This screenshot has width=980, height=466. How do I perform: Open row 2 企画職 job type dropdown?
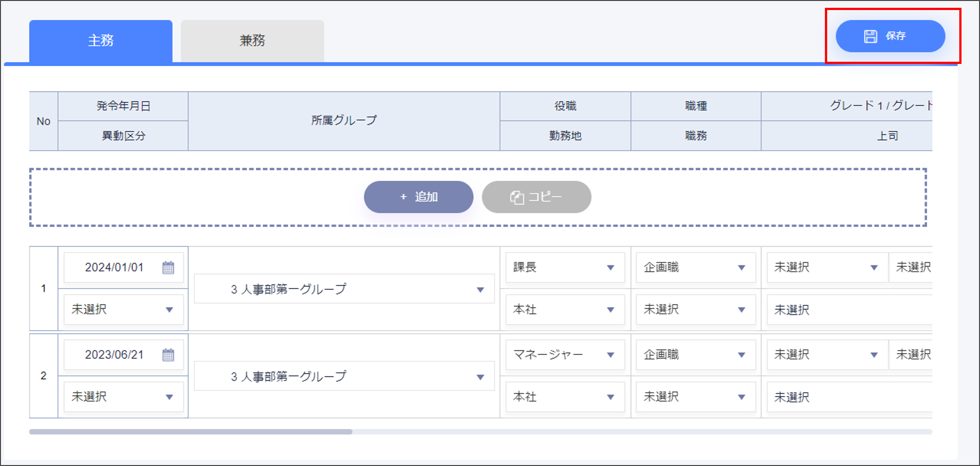pyautogui.click(x=741, y=355)
